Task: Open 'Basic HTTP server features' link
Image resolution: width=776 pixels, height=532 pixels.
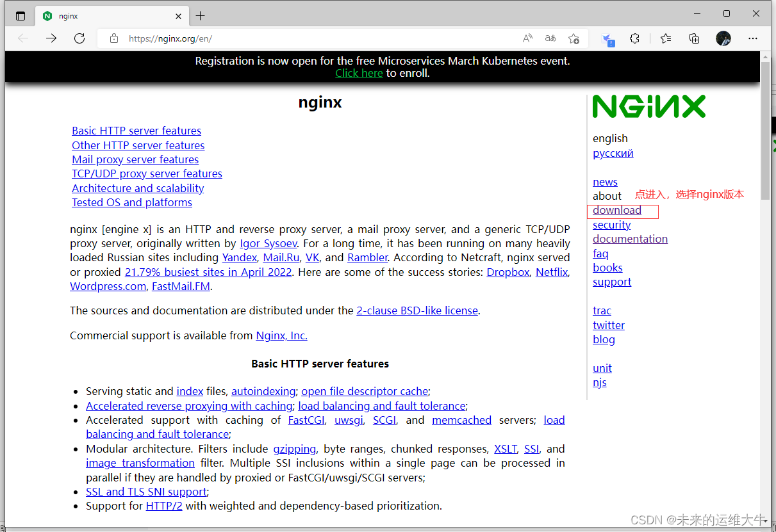Action: point(136,131)
